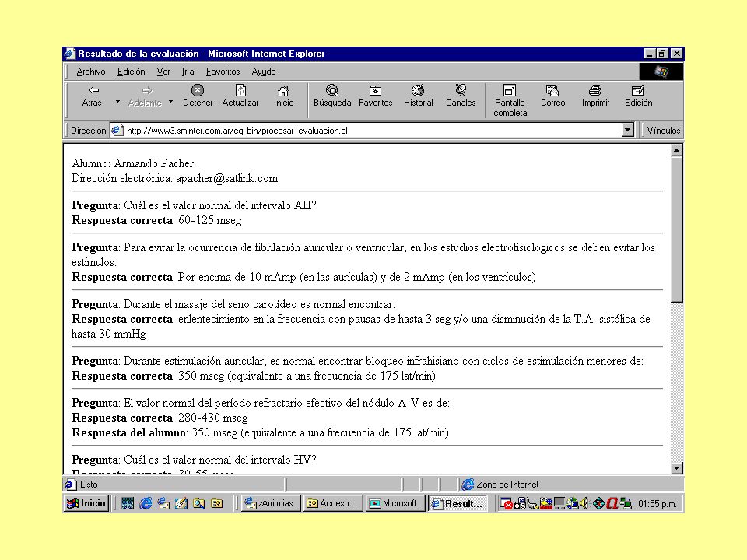
Task: Click the Result... taskbar button
Action: (x=458, y=503)
